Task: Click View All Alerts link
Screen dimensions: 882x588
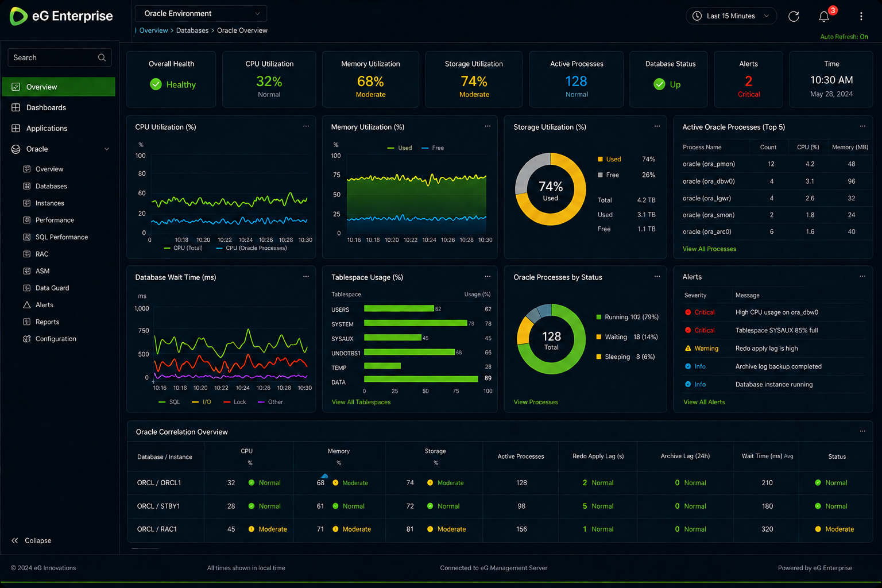Action: tap(704, 402)
